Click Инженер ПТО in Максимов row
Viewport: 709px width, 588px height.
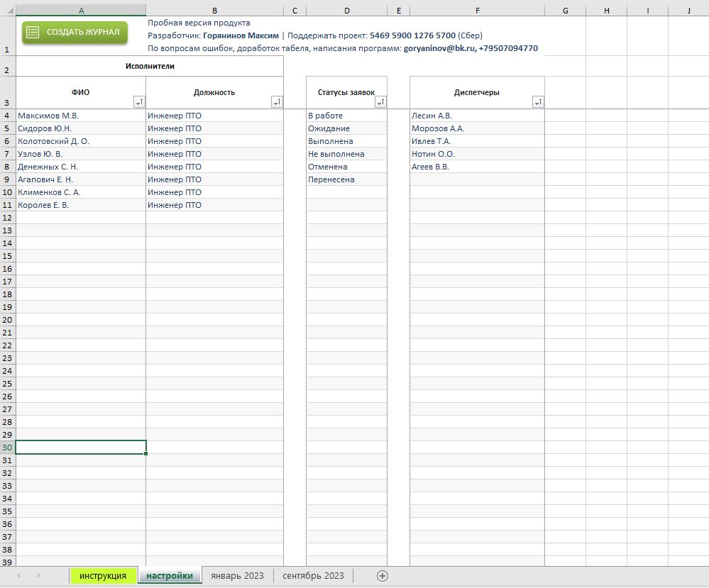point(214,116)
